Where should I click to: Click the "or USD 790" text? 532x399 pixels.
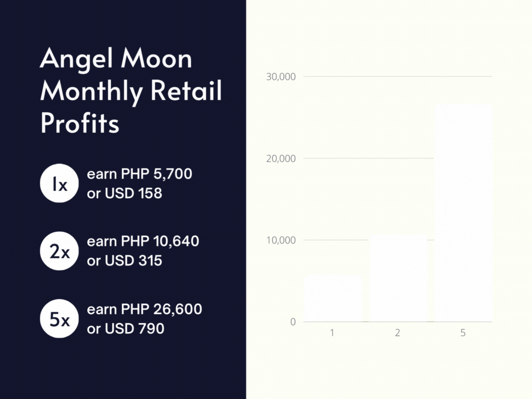(x=126, y=328)
